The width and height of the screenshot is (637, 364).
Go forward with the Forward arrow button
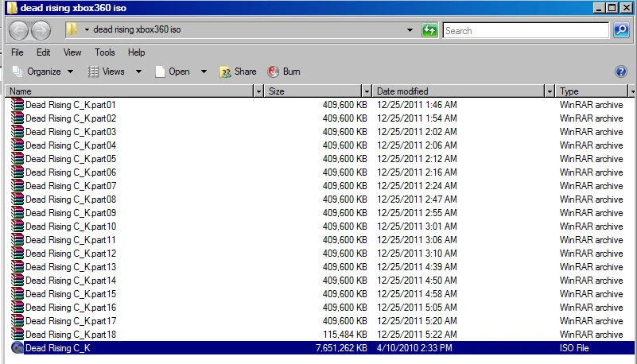41,30
